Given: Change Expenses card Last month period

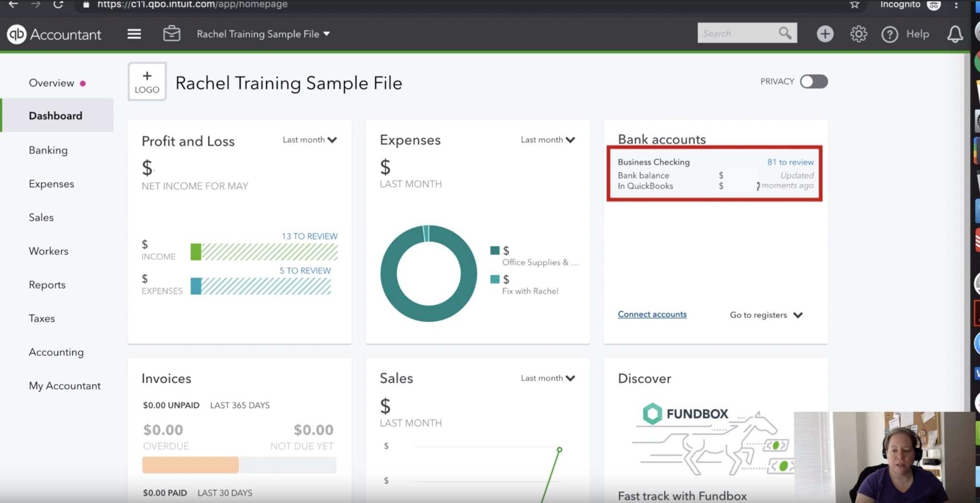Looking at the screenshot, I should tap(548, 140).
